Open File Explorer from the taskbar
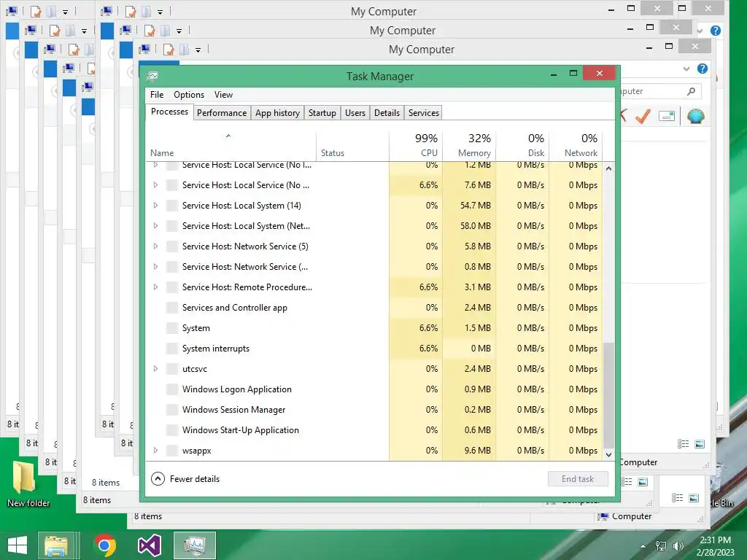This screenshot has height=560, width=747. point(56,545)
